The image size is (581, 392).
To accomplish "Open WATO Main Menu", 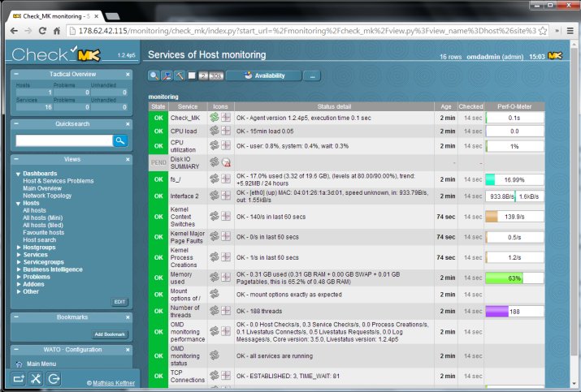I will [41, 364].
